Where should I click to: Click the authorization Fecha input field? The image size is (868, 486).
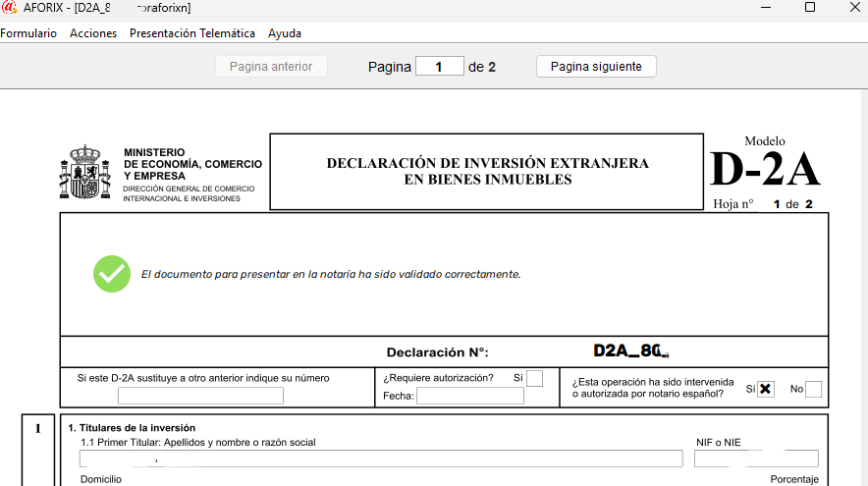click(469, 396)
